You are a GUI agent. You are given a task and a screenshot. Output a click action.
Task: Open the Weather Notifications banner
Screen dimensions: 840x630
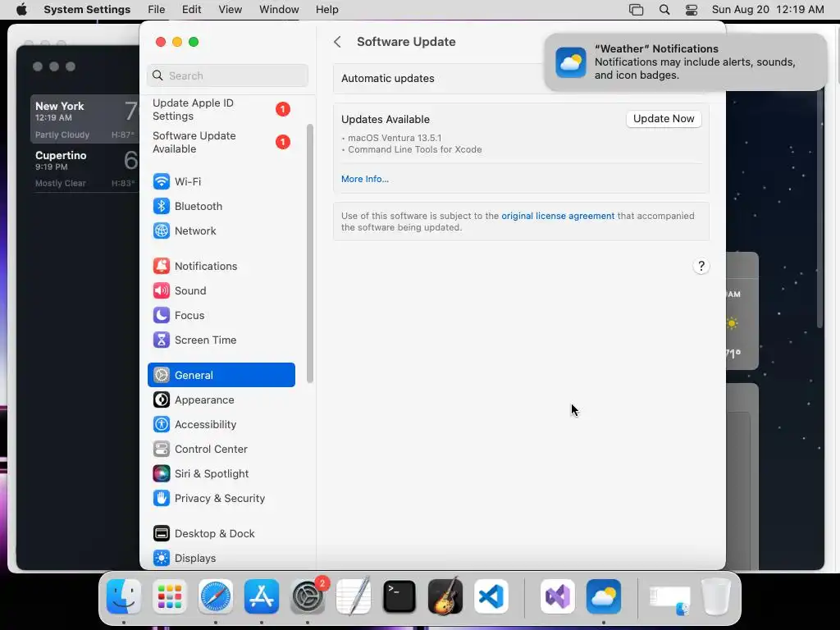click(685, 62)
